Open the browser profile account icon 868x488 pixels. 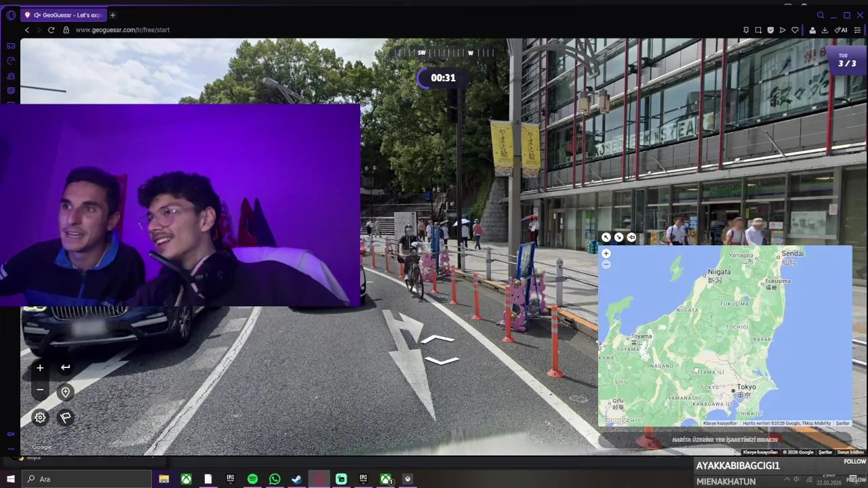coord(812,30)
